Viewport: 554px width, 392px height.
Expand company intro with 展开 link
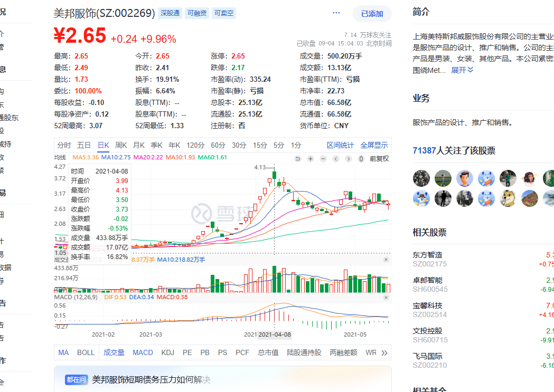[x=462, y=70]
